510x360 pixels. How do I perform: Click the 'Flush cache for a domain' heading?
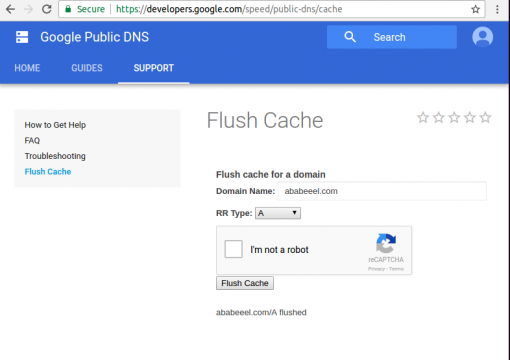click(271, 174)
